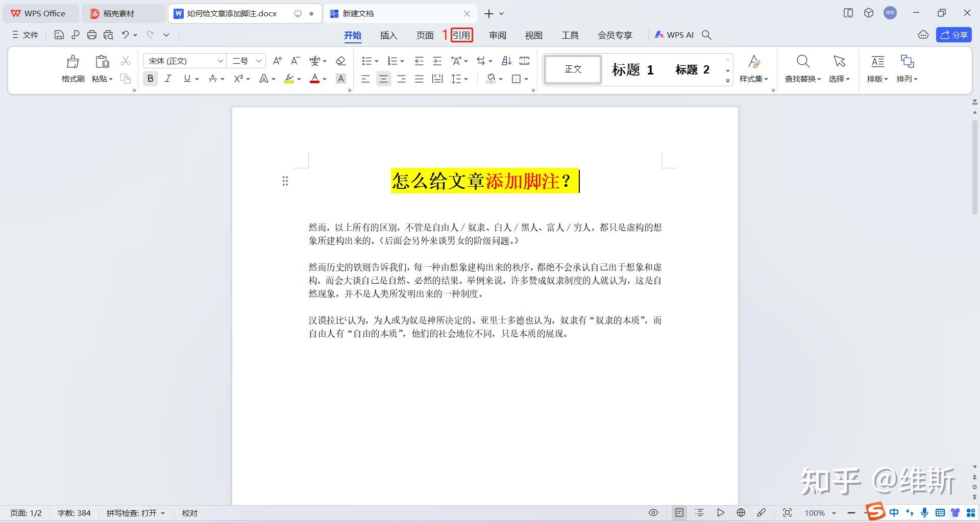Click the Copy icon beside Paste

coord(126,79)
